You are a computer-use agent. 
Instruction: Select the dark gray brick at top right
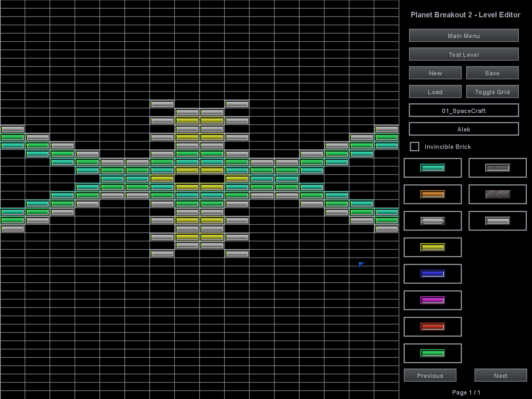[497, 168]
